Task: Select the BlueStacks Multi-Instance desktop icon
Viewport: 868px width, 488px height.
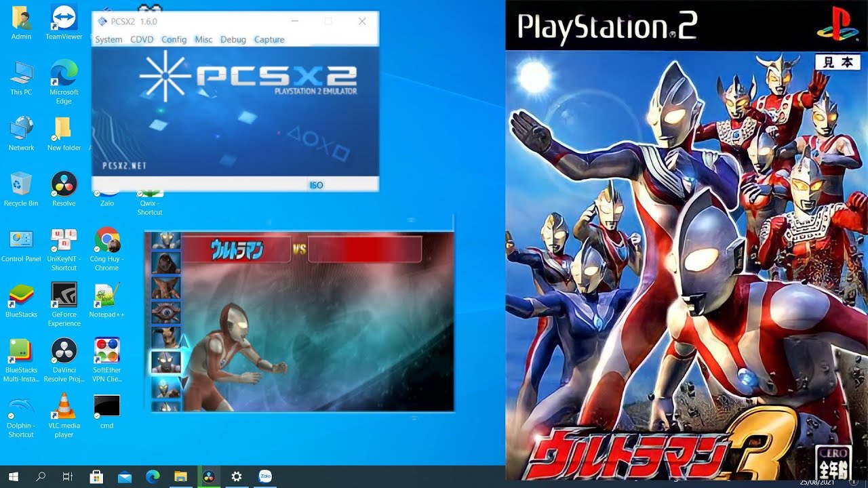Action: point(21,360)
